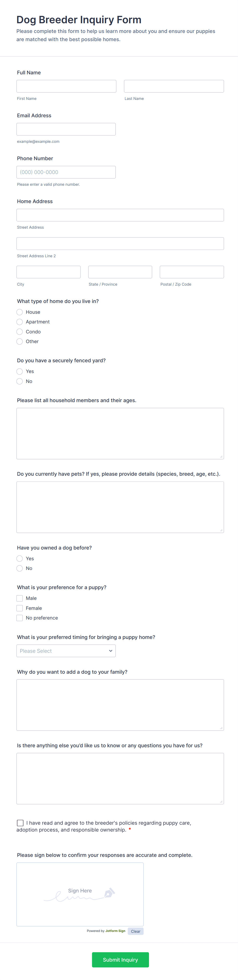The width and height of the screenshot is (238, 980).
Task: Open the preferred timing dropdown
Action: (x=66, y=651)
